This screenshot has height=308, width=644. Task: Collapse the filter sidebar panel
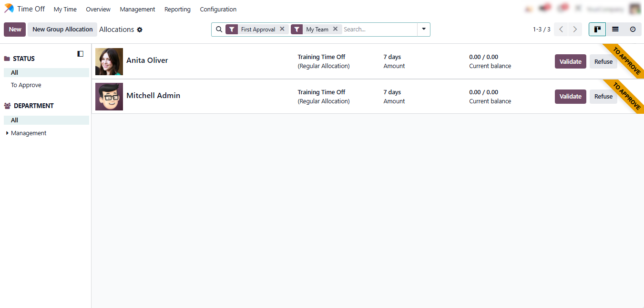pos(80,54)
